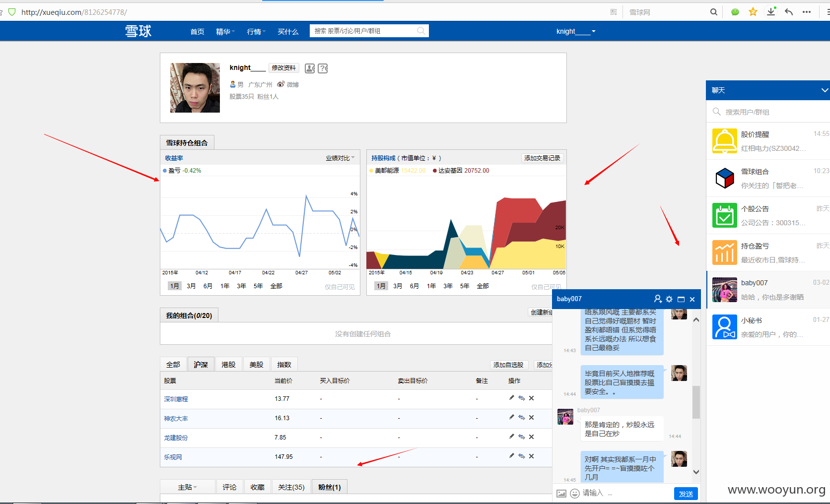Viewport: 830px width, 504px height.
Task: Click the edit pencil icon for 深圳惠程
Action: coord(512,397)
